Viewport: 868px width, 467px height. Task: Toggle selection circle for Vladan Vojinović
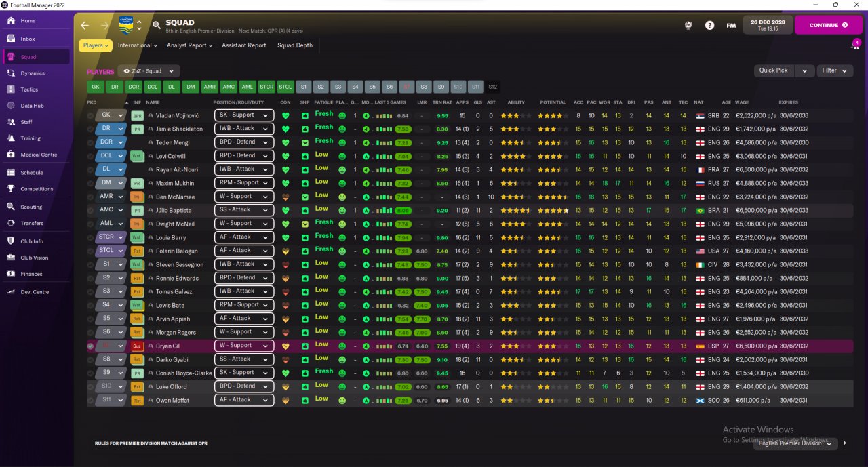point(90,115)
